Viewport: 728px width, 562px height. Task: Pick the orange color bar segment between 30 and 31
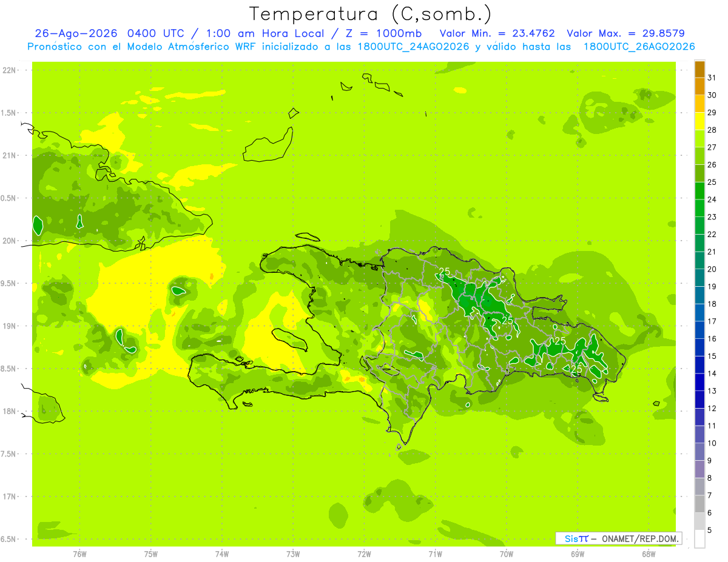click(x=699, y=87)
